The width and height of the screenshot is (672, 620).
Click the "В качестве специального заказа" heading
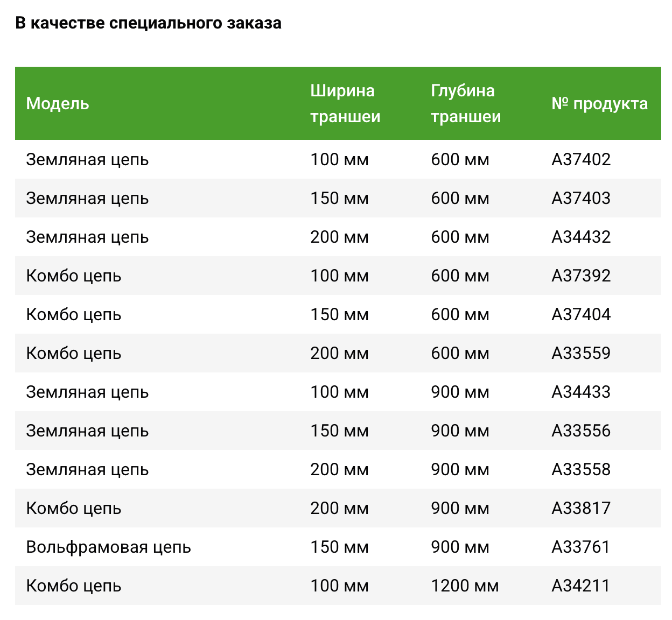coord(148,23)
